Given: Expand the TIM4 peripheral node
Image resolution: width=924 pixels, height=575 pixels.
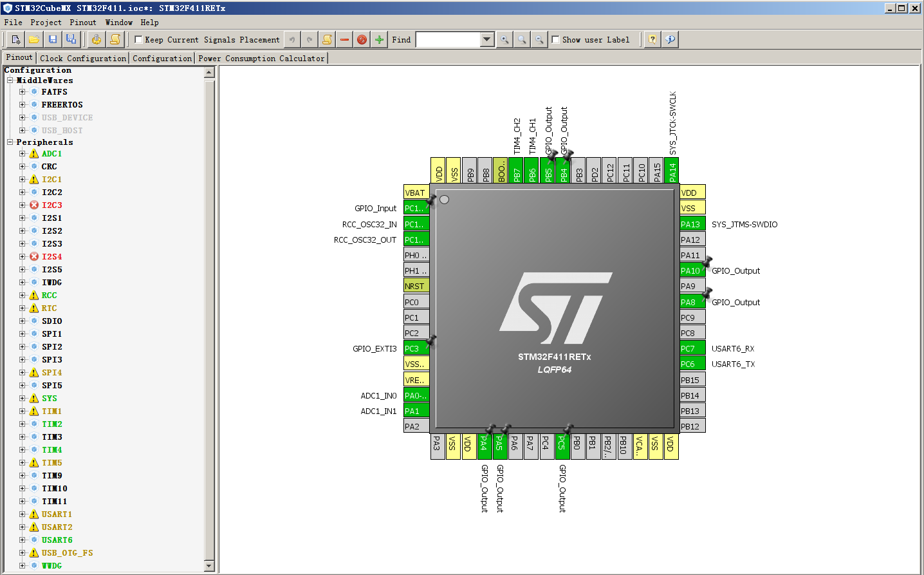Looking at the screenshot, I should pos(23,450).
